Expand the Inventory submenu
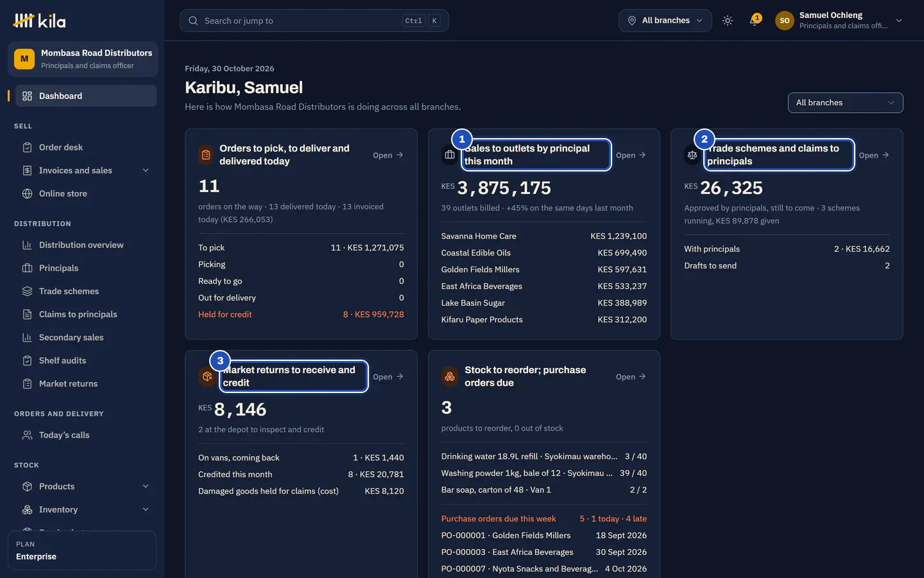Image resolution: width=924 pixels, height=578 pixels. click(146, 509)
